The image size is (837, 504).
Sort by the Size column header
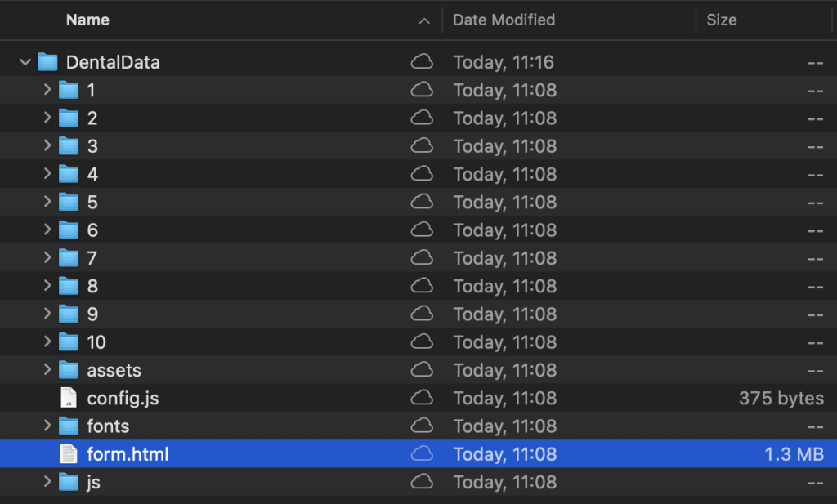pos(721,20)
